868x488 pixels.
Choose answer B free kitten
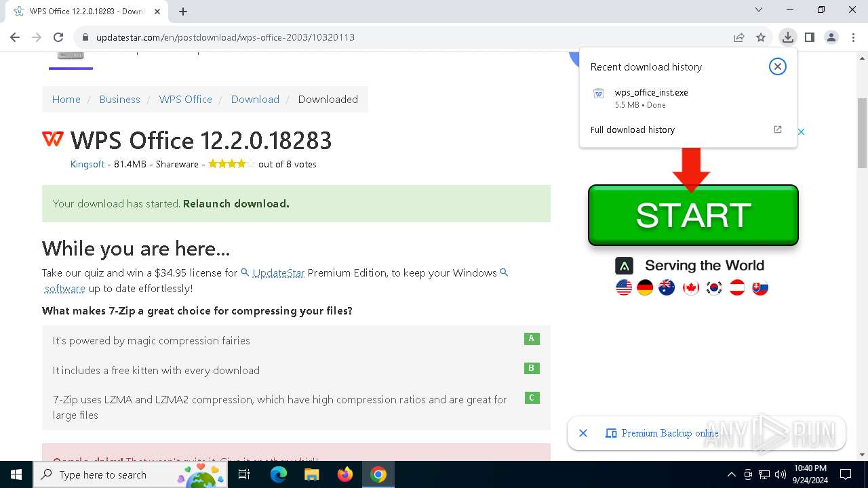(296, 370)
